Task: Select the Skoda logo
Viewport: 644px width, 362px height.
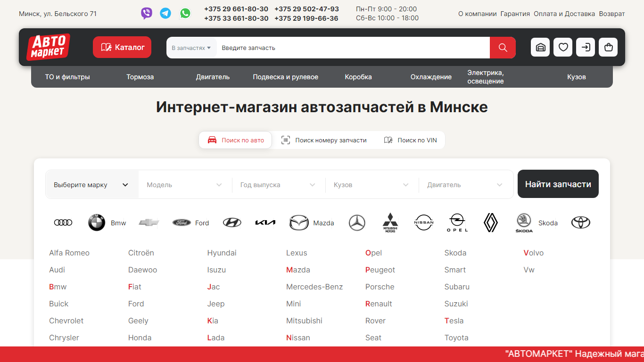Action: 524,222
